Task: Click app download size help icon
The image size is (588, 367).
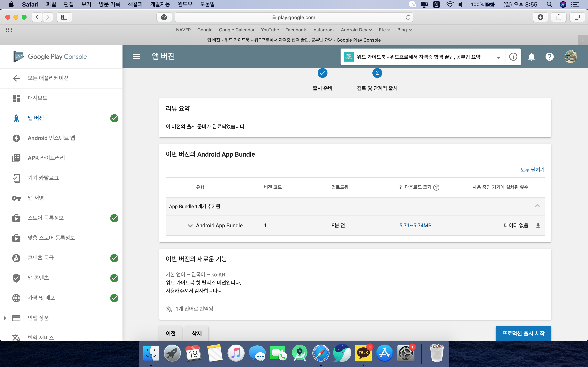Action: click(436, 187)
